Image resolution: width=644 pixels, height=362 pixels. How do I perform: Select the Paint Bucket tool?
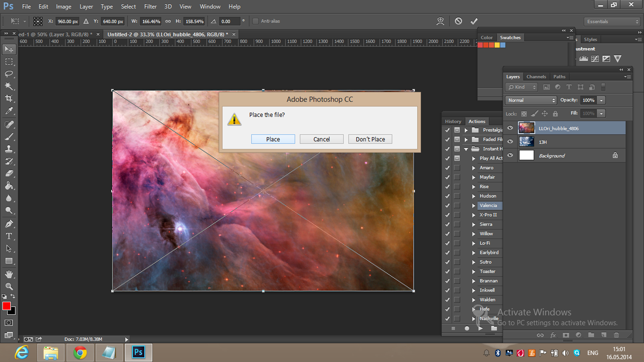click(x=9, y=186)
